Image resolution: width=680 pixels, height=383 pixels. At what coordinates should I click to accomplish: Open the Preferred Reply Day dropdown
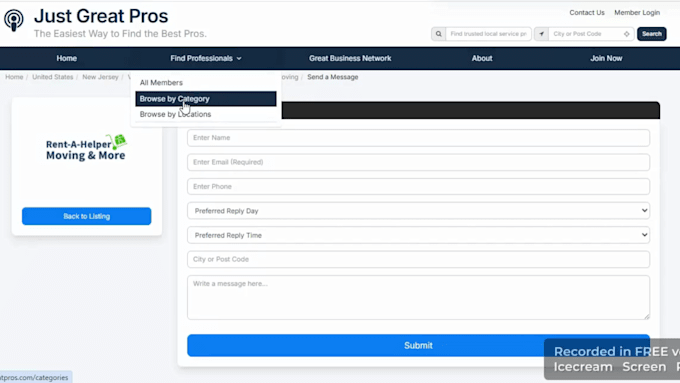[418, 211]
